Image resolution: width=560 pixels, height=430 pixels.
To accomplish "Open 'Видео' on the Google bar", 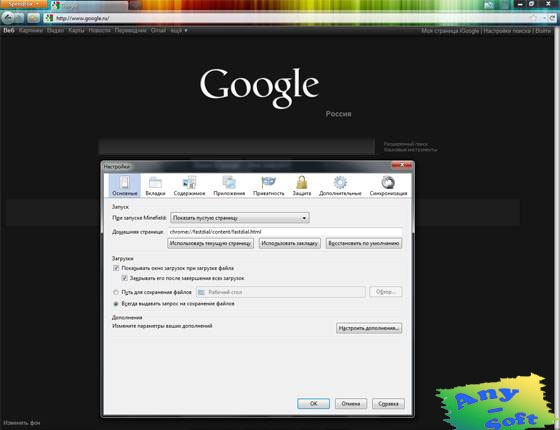I will 56,31.
